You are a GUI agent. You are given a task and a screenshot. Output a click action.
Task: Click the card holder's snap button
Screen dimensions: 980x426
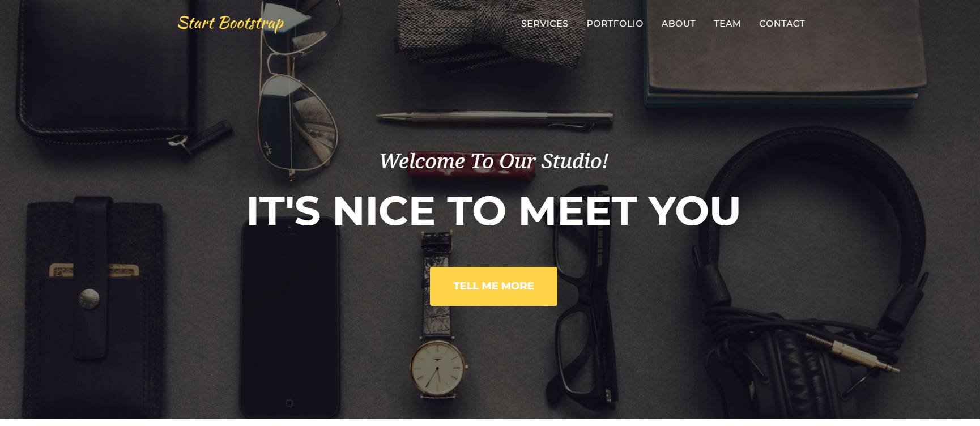pyautogui.click(x=88, y=297)
